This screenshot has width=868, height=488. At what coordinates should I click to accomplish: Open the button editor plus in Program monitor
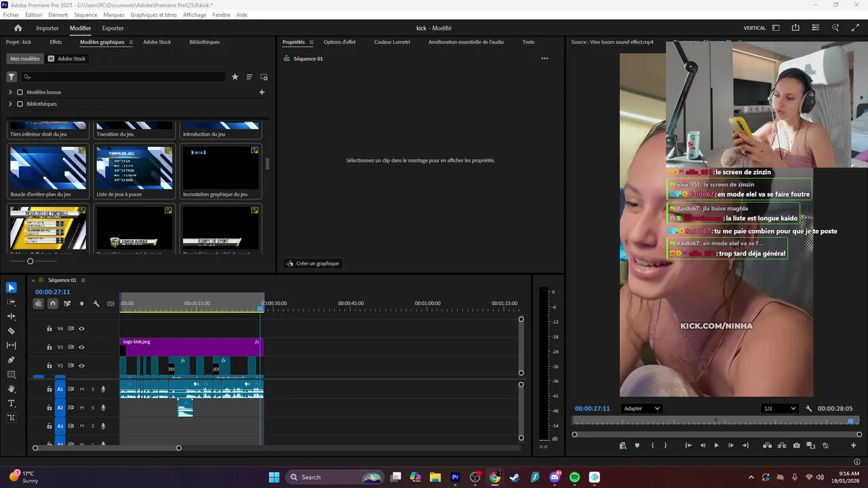pos(854,445)
